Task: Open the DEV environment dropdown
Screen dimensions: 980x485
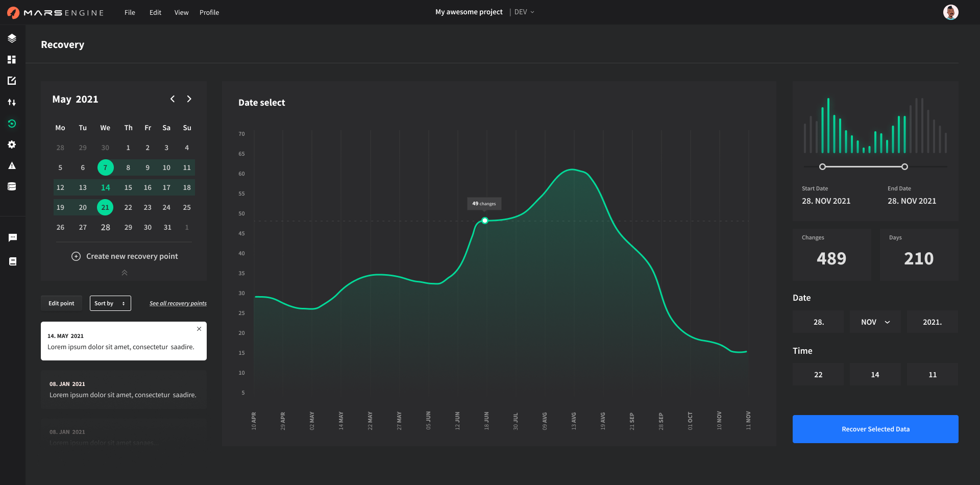Action: (524, 12)
